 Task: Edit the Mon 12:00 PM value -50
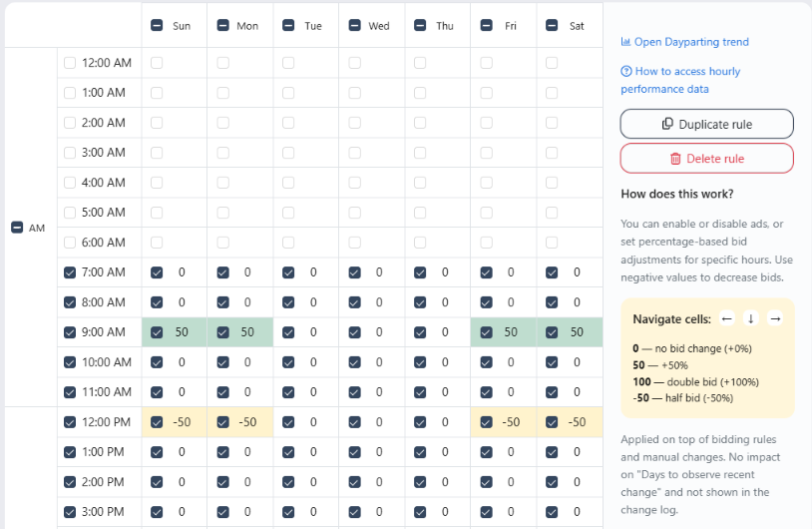point(247,422)
